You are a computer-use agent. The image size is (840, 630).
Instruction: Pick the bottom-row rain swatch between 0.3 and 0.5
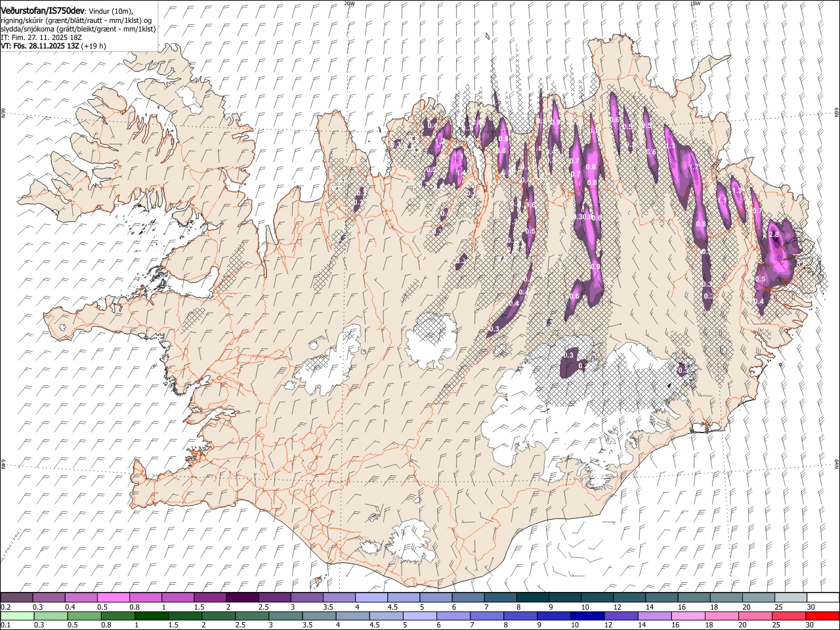tap(49, 616)
